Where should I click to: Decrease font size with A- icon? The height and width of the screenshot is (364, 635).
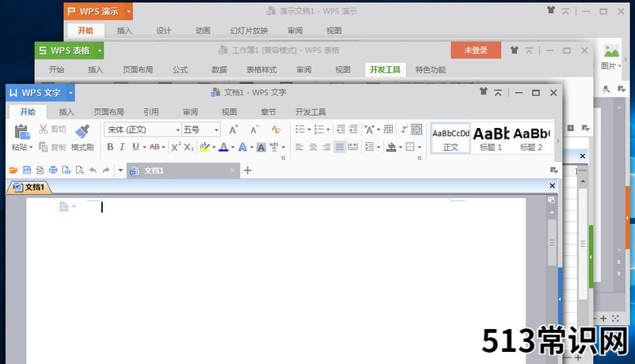pos(254,129)
